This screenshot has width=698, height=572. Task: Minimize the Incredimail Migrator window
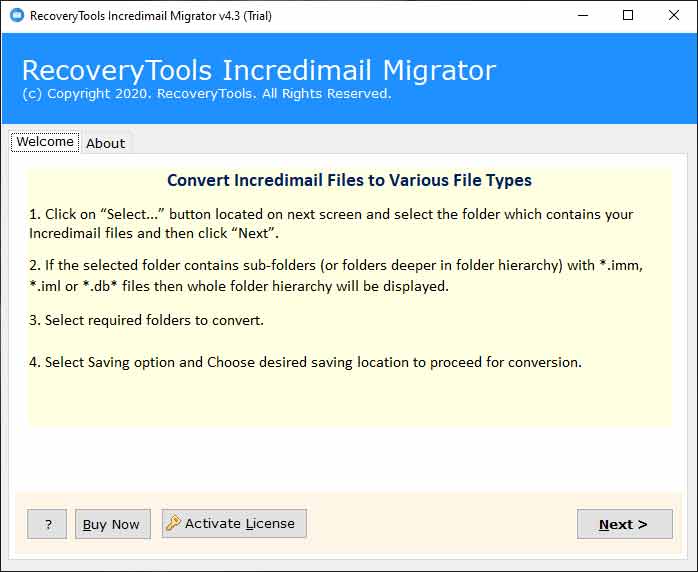point(583,16)
